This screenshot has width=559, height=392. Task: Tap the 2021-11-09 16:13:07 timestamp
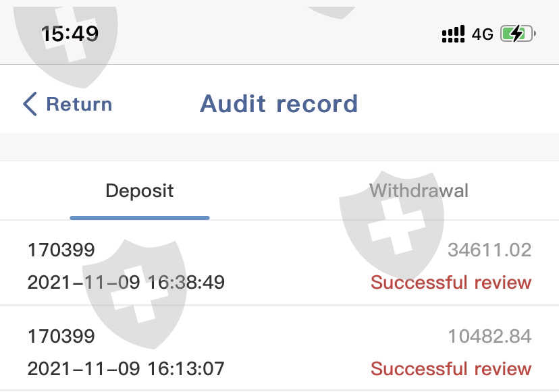(126, 369)
